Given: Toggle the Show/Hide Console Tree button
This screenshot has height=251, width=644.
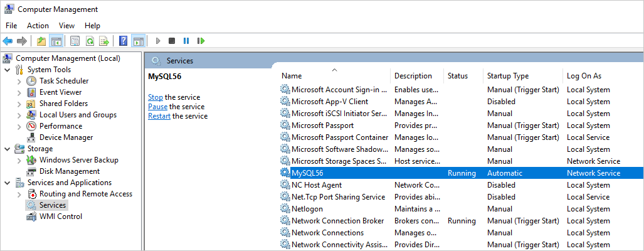Looking at the screenshot, I should (x=56, y=41).
